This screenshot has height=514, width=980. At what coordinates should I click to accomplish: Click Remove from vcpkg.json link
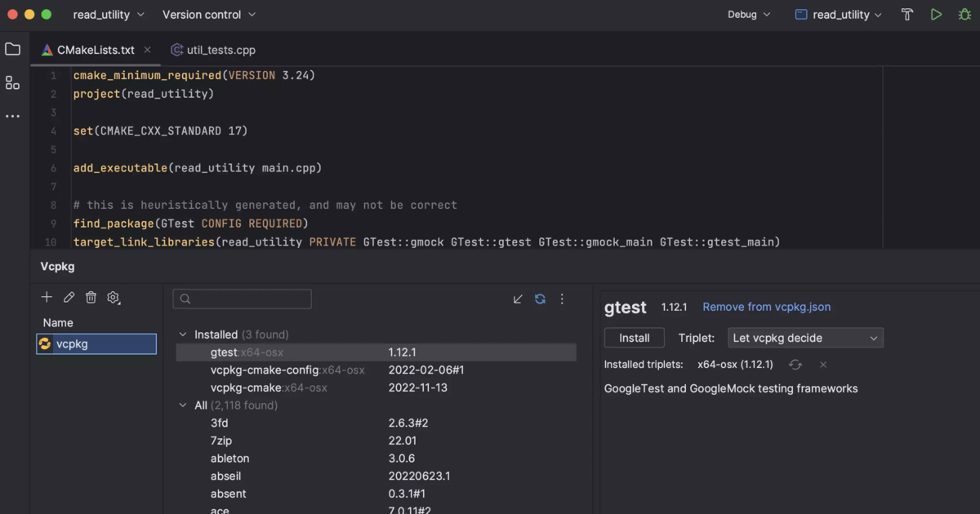(x=766, y=307)
